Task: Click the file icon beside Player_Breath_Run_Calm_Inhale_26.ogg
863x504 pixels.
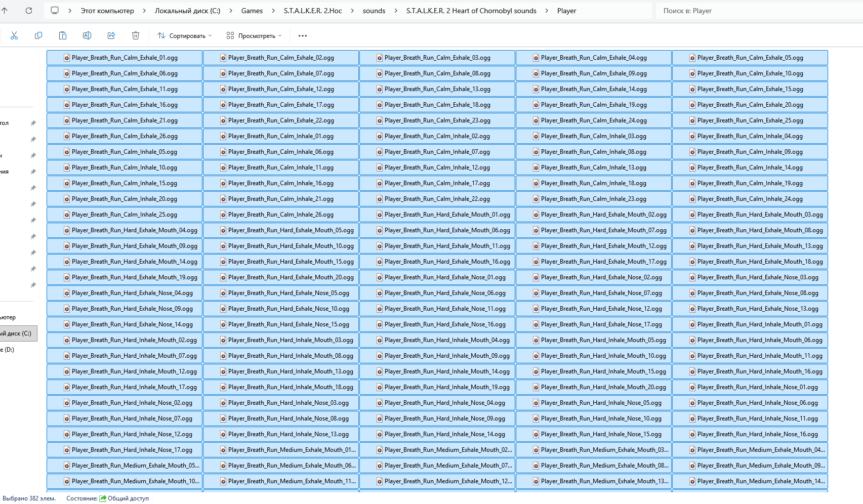Action: 223,215
